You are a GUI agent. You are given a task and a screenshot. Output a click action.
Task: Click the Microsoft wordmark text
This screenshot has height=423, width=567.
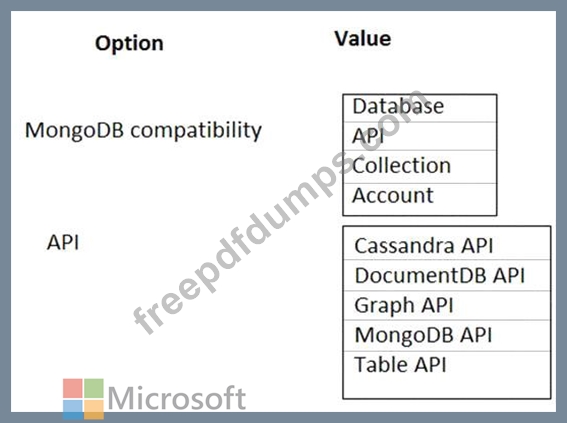coord(177,398)
